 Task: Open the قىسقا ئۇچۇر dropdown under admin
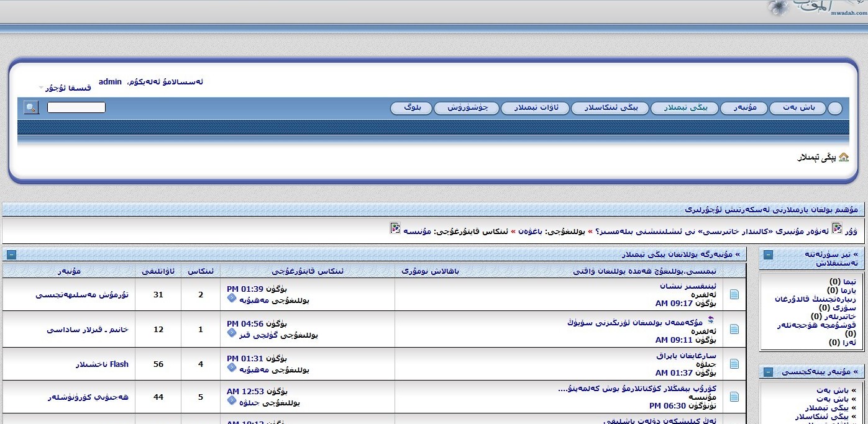point(65,88)
